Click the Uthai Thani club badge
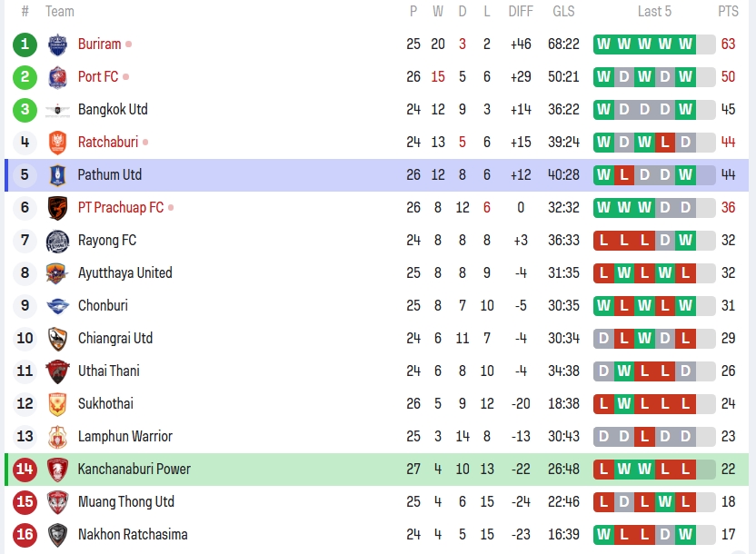The height and width of the screenshot is (554, 756). click(57, 371)
